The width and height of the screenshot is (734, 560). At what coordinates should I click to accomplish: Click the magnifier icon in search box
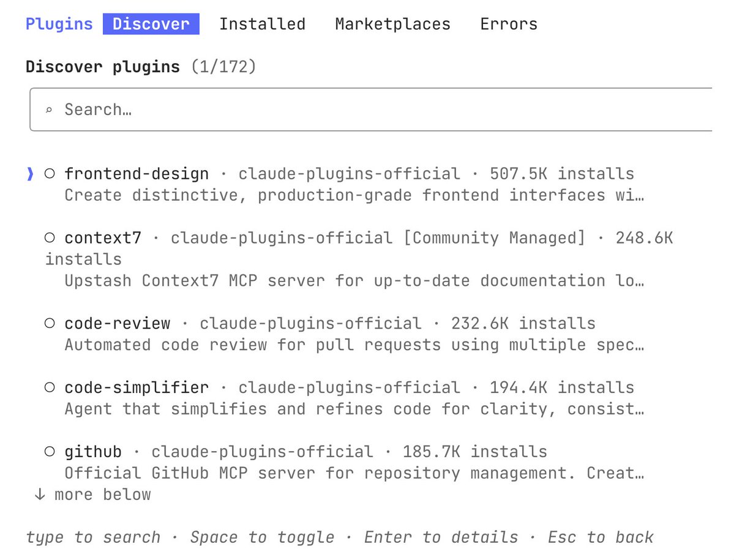49,110
